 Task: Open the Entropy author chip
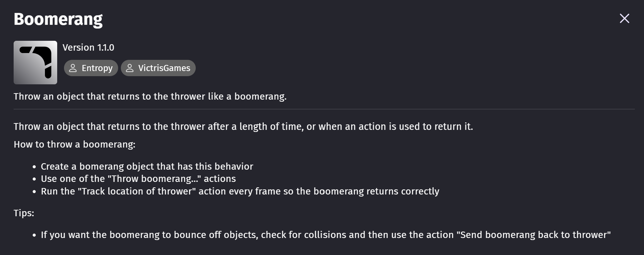91,68
